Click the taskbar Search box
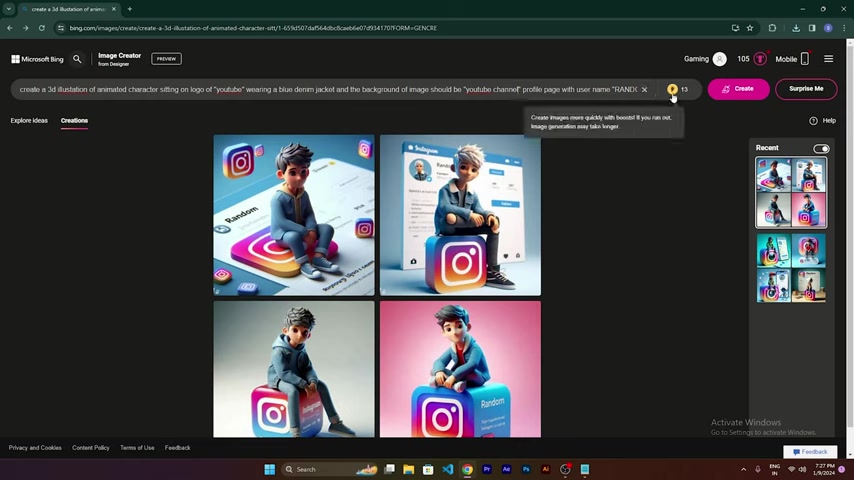This screenshot has width=854, height=480. [x=330, y=469]
